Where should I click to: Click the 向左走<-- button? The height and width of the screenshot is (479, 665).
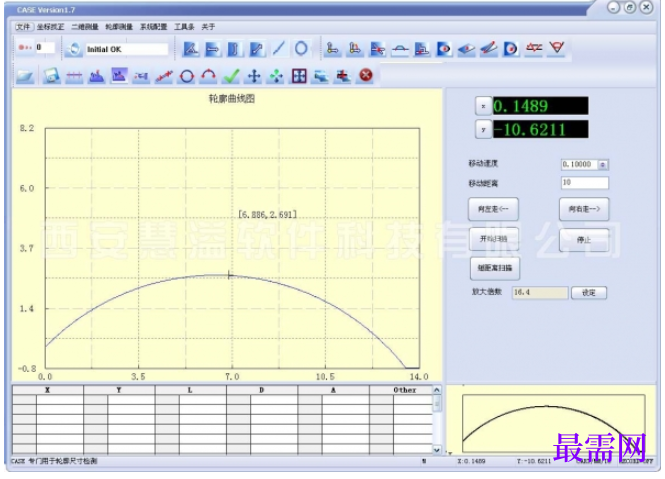(x=493, y=209)
